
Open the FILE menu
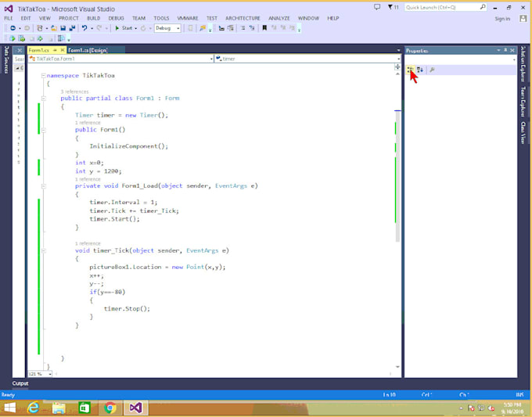(9, 18)
